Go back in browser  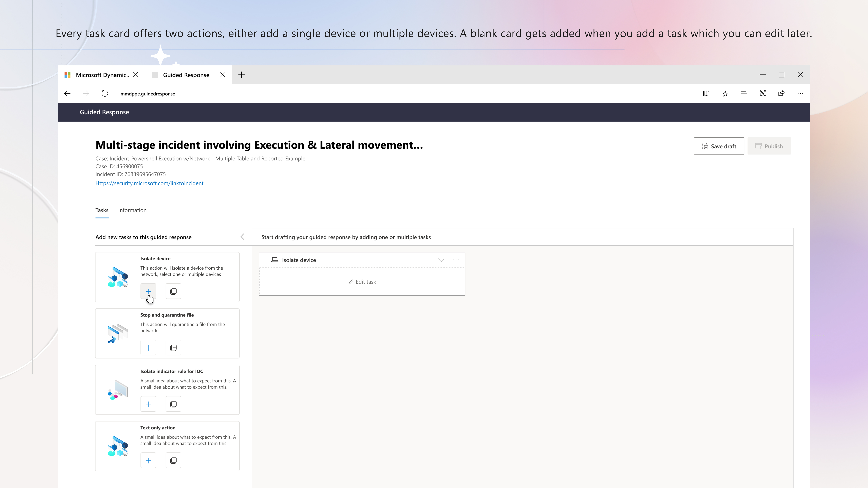(x=67, y=94)
